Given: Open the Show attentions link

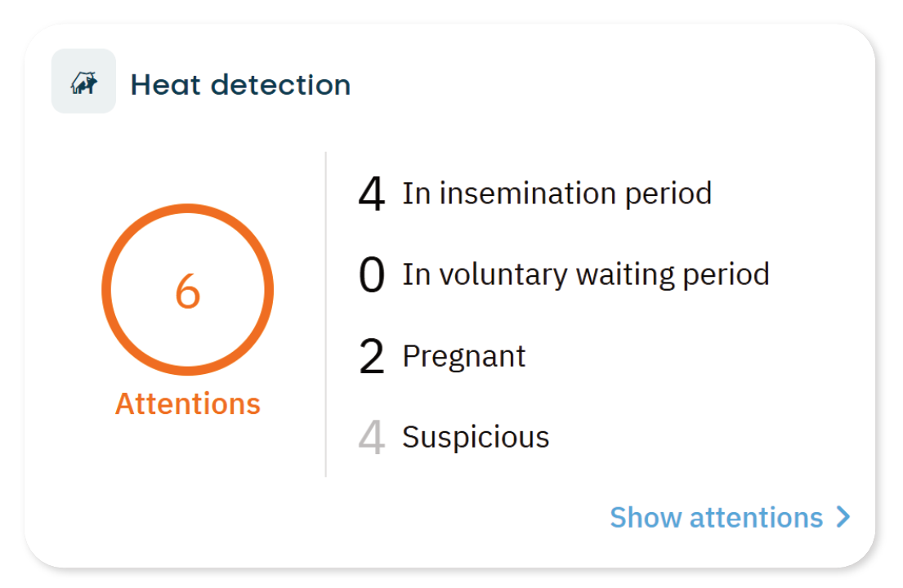Looking at the screenshot, I should click(x=716, y=518).
